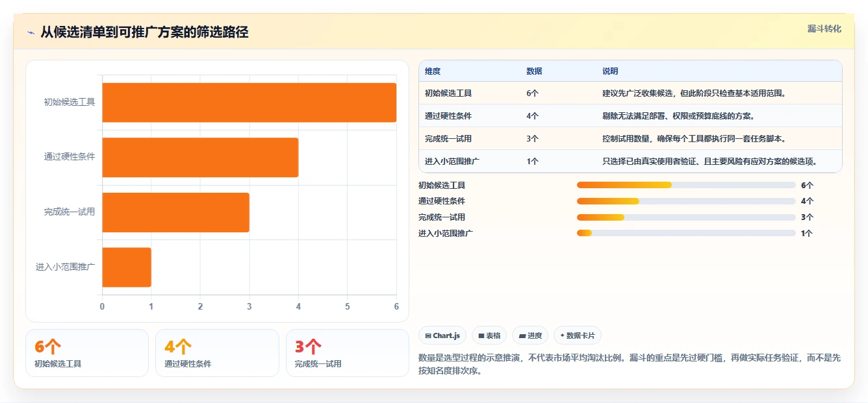Click the 维度 column header

[x=433, y=71]
